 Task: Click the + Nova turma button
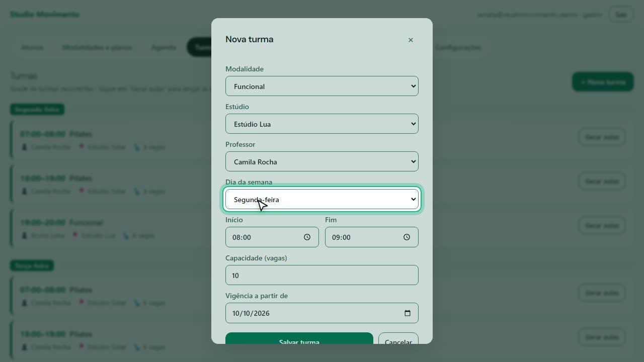603,82
